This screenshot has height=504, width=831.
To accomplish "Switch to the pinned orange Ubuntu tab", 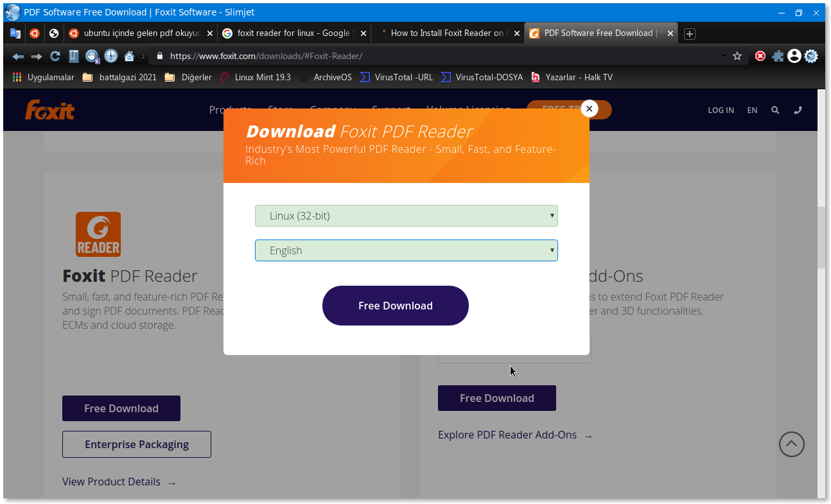I will point(35,33).
